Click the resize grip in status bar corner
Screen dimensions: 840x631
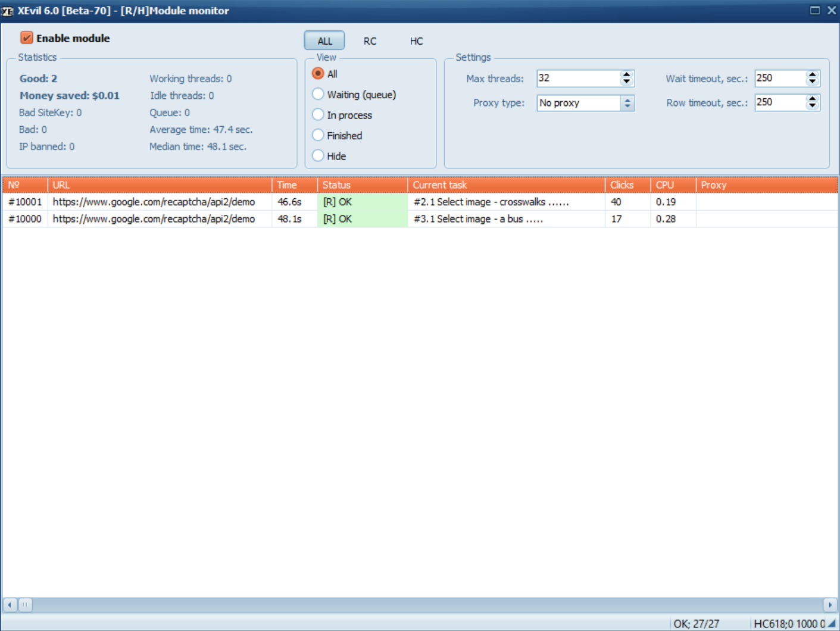pos(832,624)
